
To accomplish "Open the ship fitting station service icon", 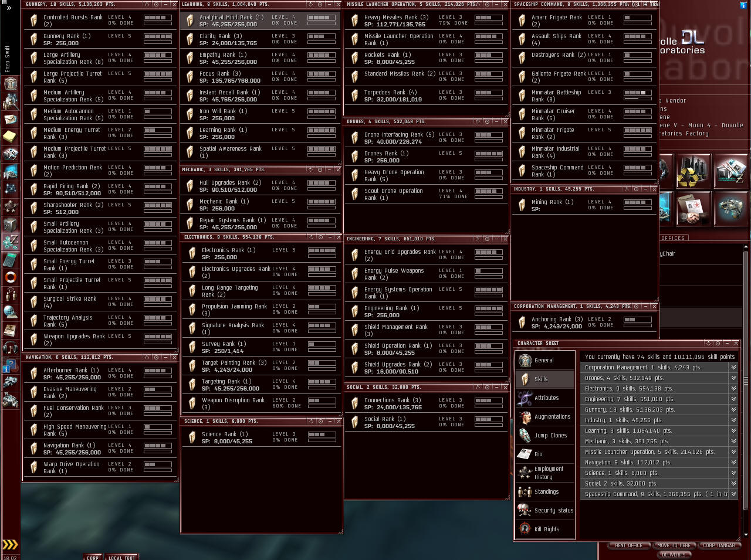I will coord(731,208).
